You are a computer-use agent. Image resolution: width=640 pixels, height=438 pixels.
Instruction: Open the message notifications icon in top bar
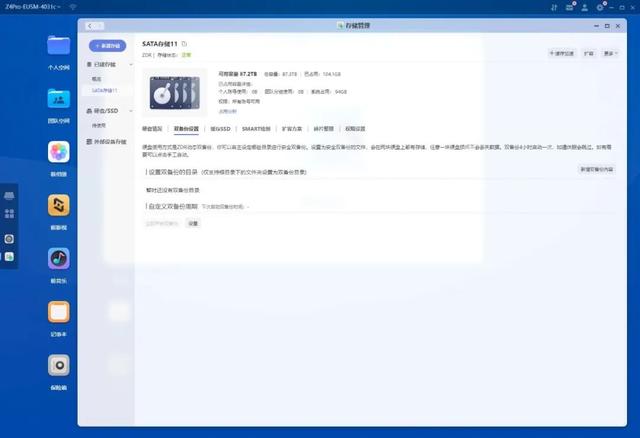tap(569, 7)
